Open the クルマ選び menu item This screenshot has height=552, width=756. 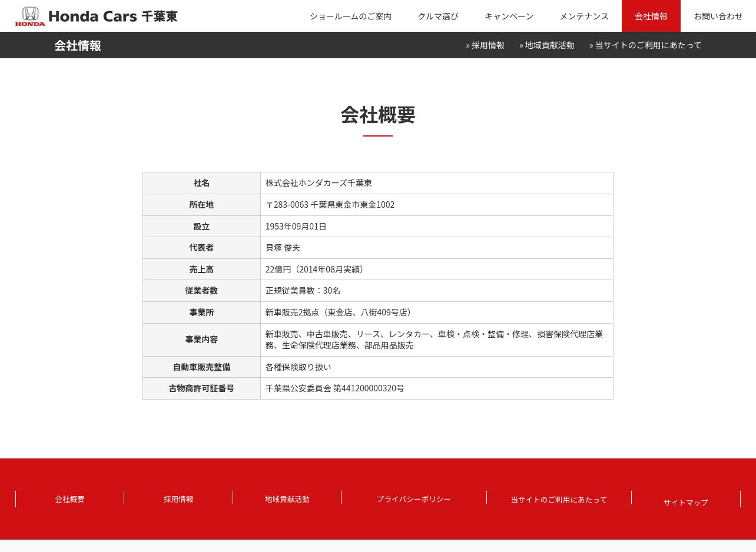tap(438, 16)
